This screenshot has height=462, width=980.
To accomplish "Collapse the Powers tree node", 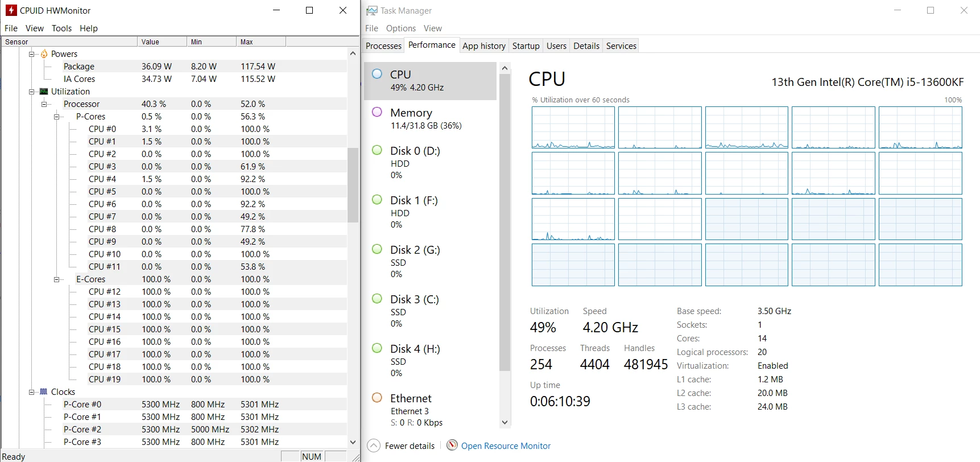I will [x=32, y=54].
